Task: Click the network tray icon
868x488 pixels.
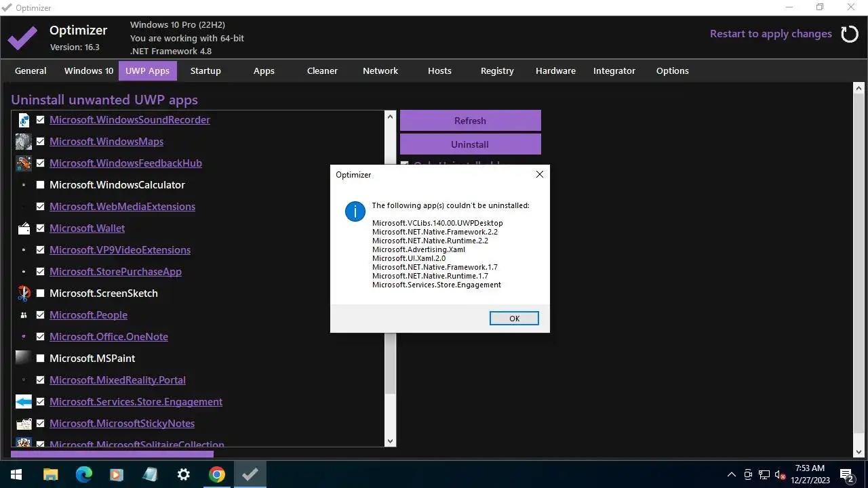Action: tap(764, 474)
